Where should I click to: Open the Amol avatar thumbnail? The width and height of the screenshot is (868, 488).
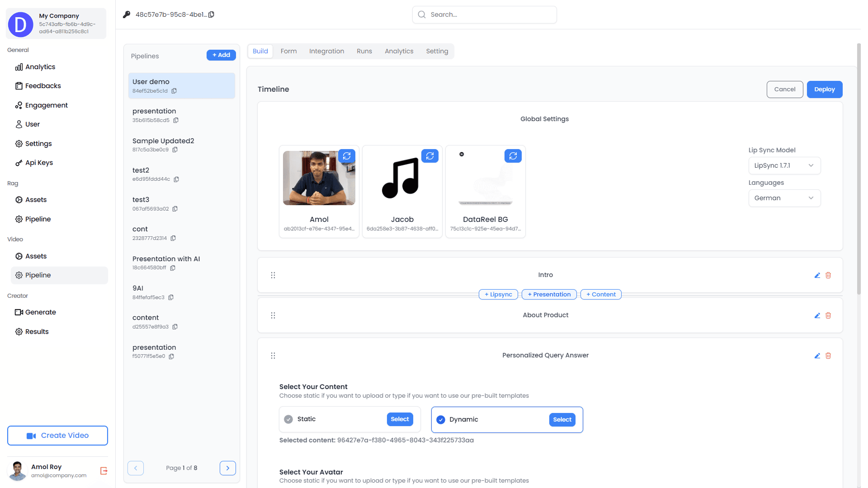point(319,178)
